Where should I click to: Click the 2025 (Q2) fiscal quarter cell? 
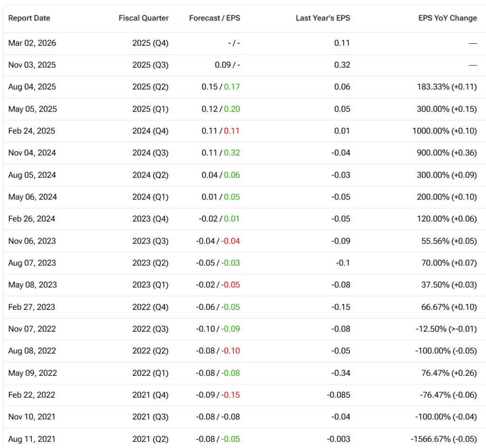click(150, 87)
